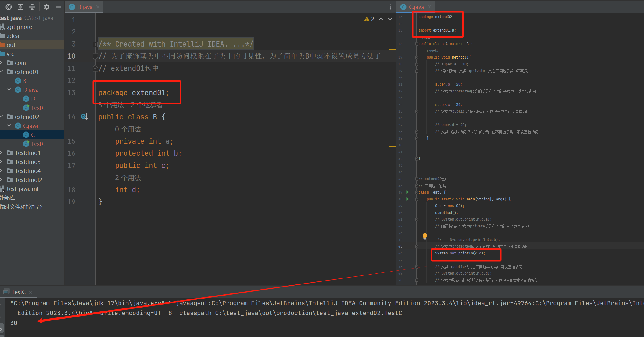
Task: Collapse the extend02 package arrow
Action: pyautogui.click(x=1, y=116)
